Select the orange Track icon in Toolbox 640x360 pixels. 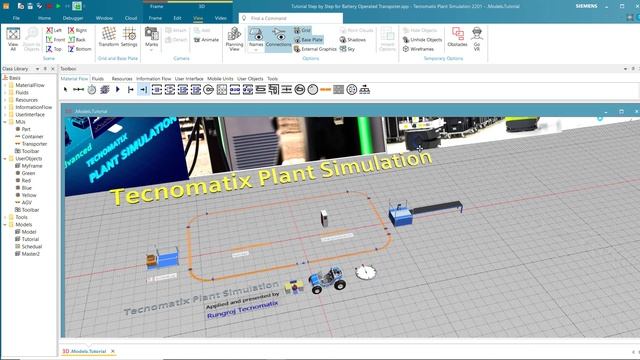pyautogui.click(x=325, y=89)
